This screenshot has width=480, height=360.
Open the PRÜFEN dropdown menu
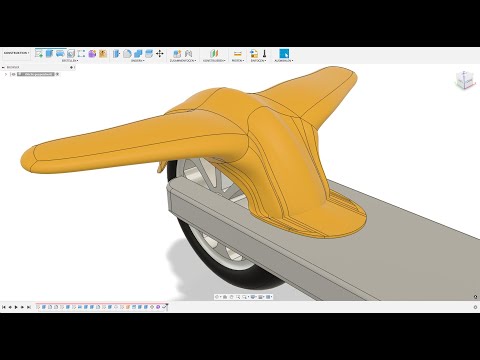click(x=238, y=61)
